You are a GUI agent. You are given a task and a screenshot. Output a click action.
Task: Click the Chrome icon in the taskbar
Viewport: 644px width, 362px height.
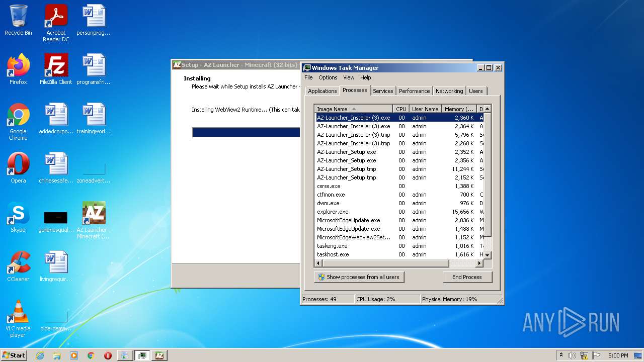click(91, 355)
